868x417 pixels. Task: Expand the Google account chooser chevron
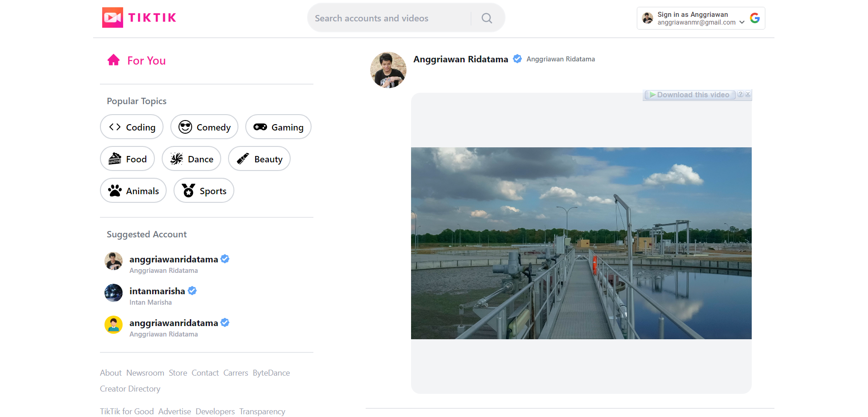(x=742, y=22)
